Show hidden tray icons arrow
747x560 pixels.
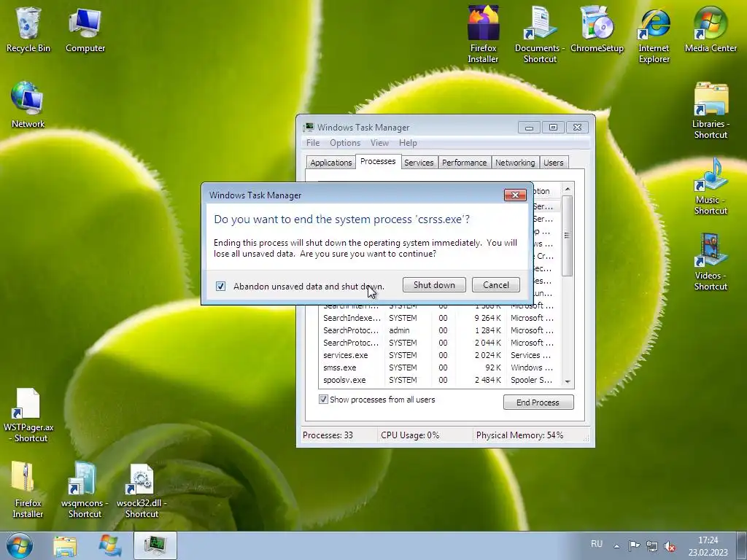pos(616,545)
